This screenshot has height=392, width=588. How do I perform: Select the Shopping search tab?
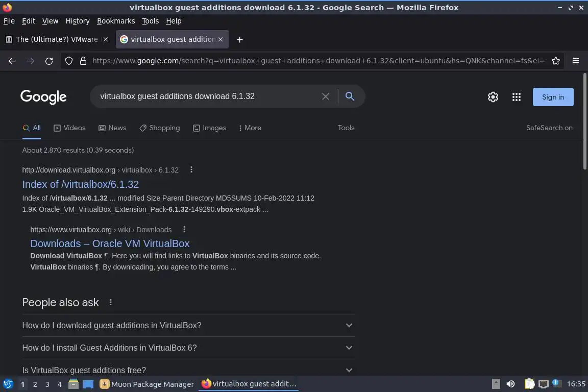coord(159,128)
